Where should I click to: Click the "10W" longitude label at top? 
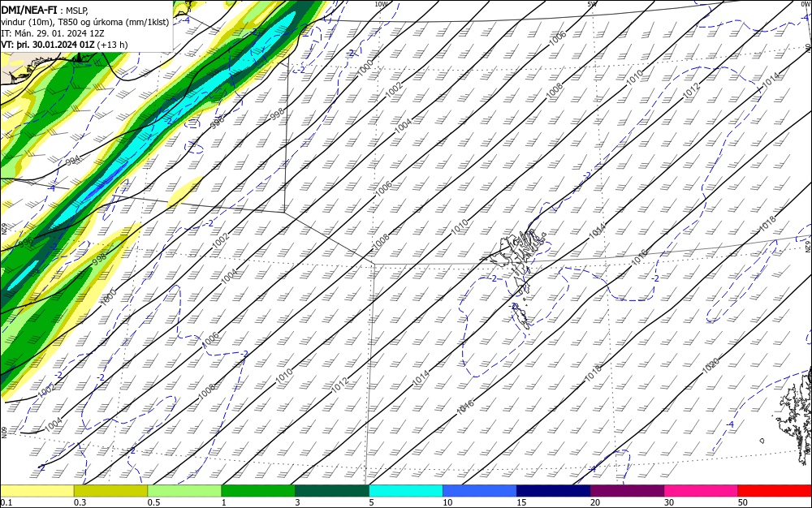(381, 4)
